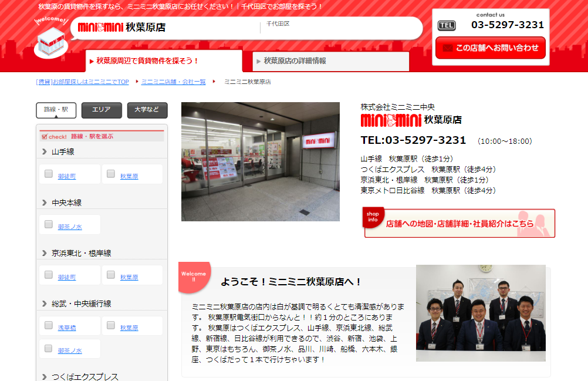
Task: Click the Welcome circle badge
Action: point(194,277)
